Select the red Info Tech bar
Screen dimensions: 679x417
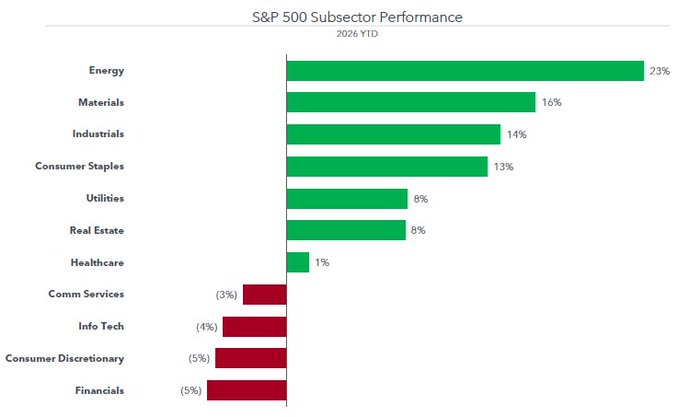(x=254, y=326)
